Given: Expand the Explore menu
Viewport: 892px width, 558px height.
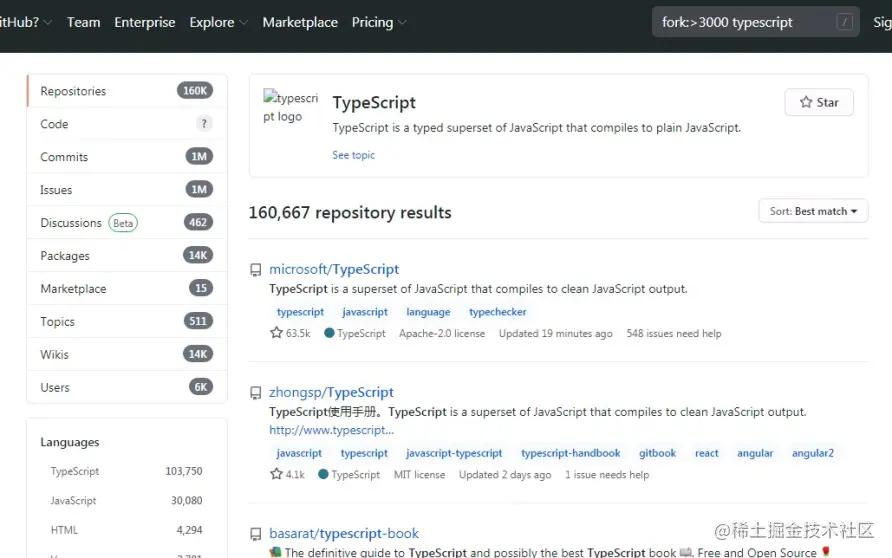Looking at the screenshot, I should [218, 22].
